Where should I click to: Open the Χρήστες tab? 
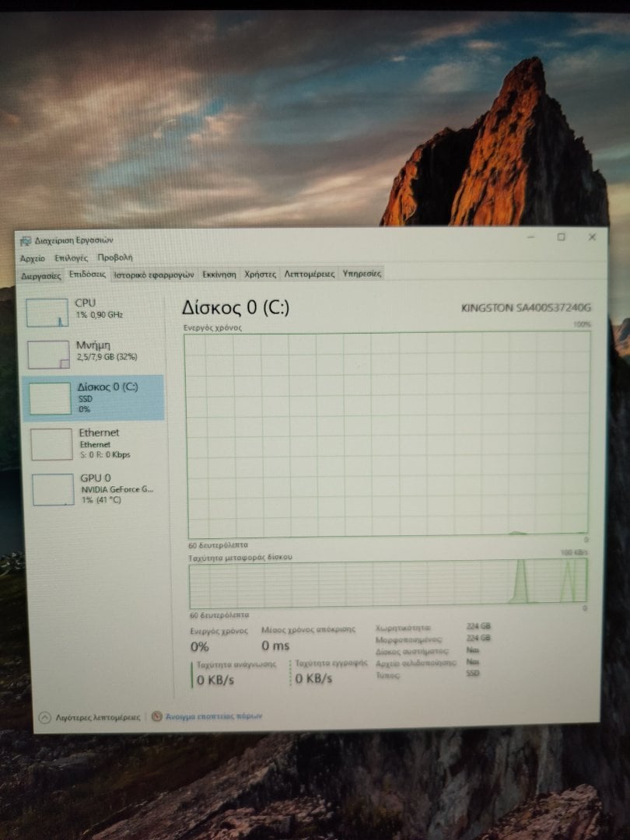(x=260, y=275)
